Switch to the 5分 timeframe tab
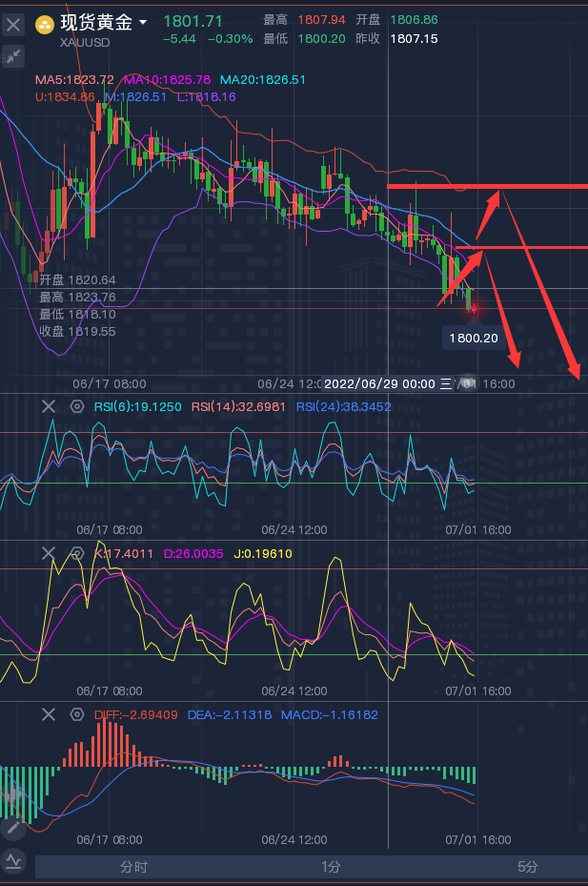 pyautogui.click(x=527, y=867)
